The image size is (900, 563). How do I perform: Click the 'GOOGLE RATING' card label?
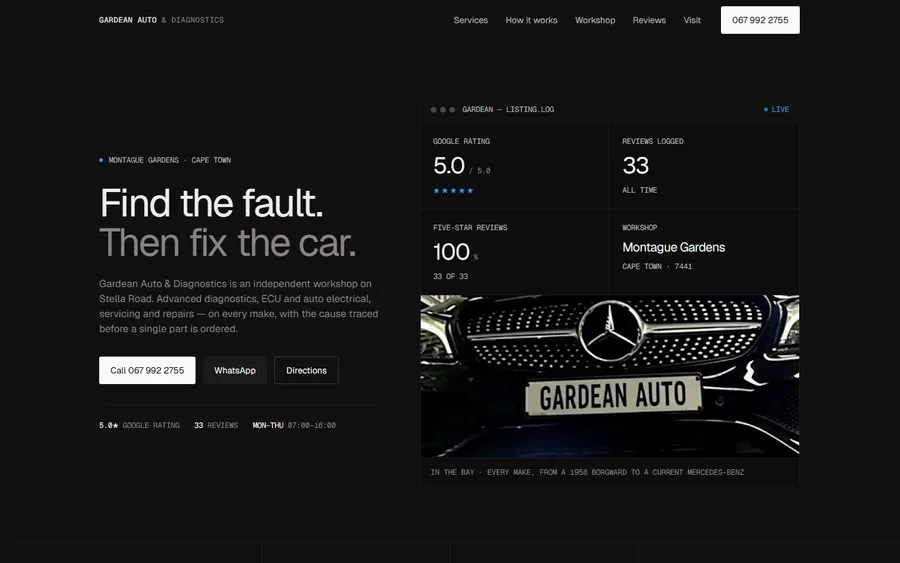[461, 141]
